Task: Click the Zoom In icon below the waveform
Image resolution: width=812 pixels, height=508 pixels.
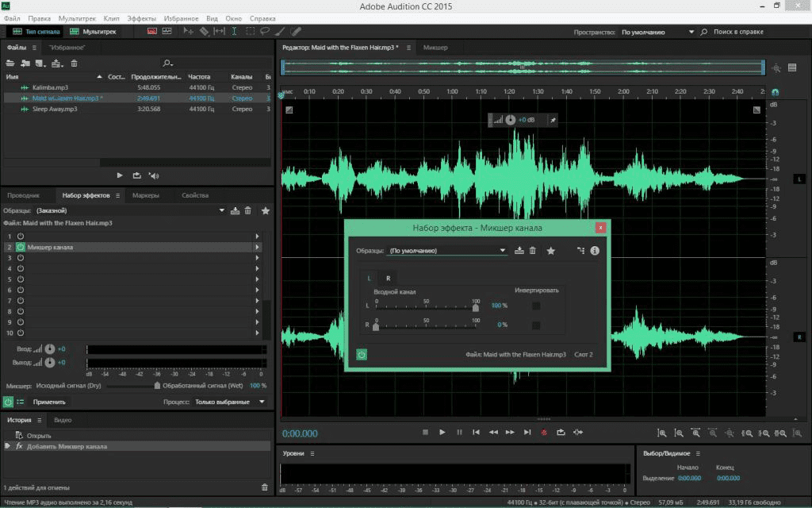Action: point(662,433)
